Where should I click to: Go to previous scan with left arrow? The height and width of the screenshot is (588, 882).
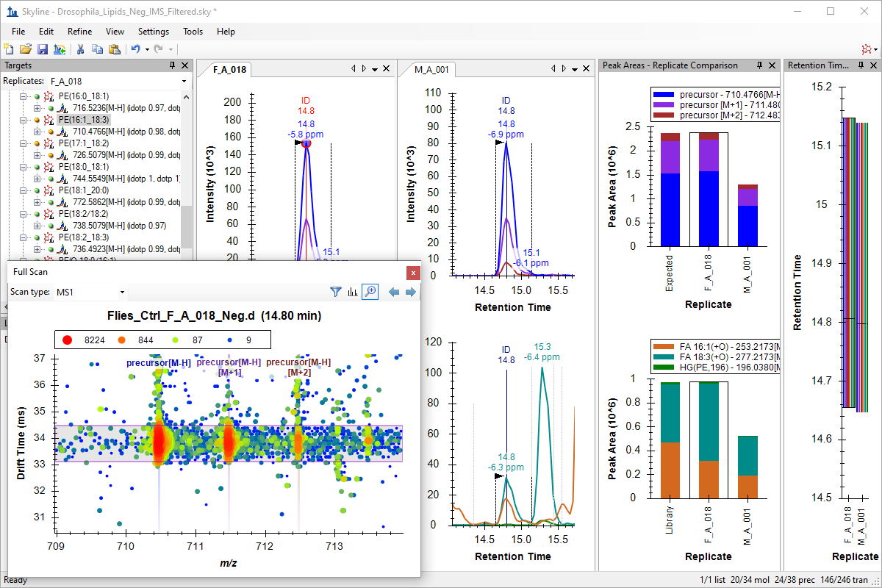[394, 292]
